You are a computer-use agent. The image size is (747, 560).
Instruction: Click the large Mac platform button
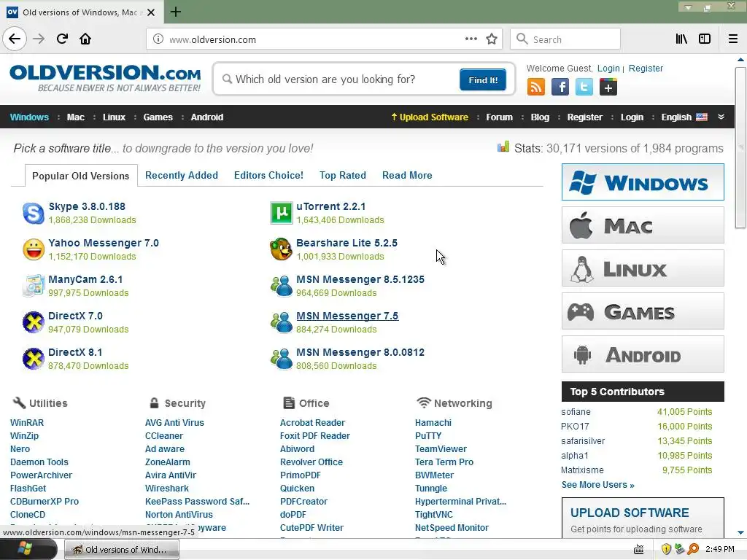[x=643, y=225]
